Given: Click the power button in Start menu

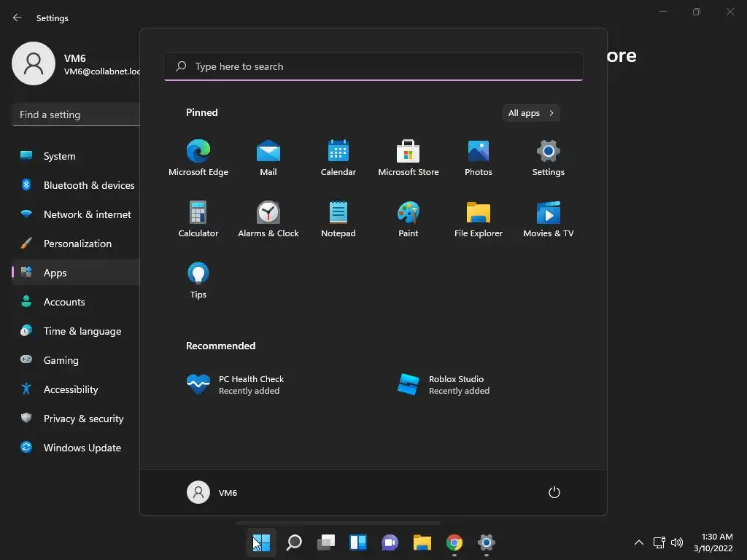Looking at the screenshot, I should (x=554, y=492).
